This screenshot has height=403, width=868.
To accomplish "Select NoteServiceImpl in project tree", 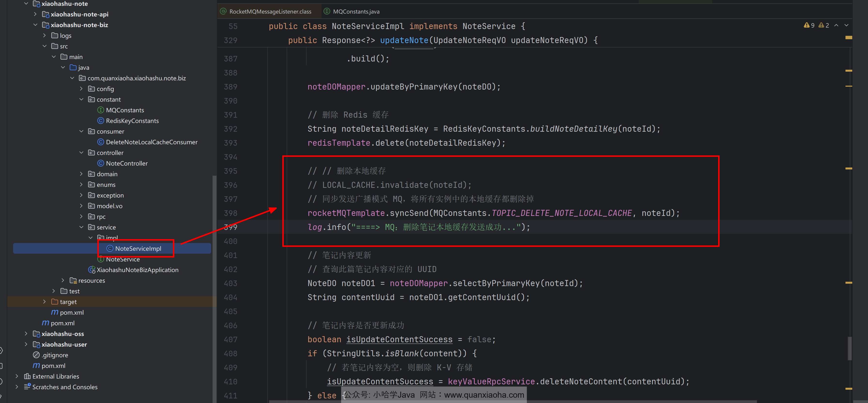I will (138, 249).
